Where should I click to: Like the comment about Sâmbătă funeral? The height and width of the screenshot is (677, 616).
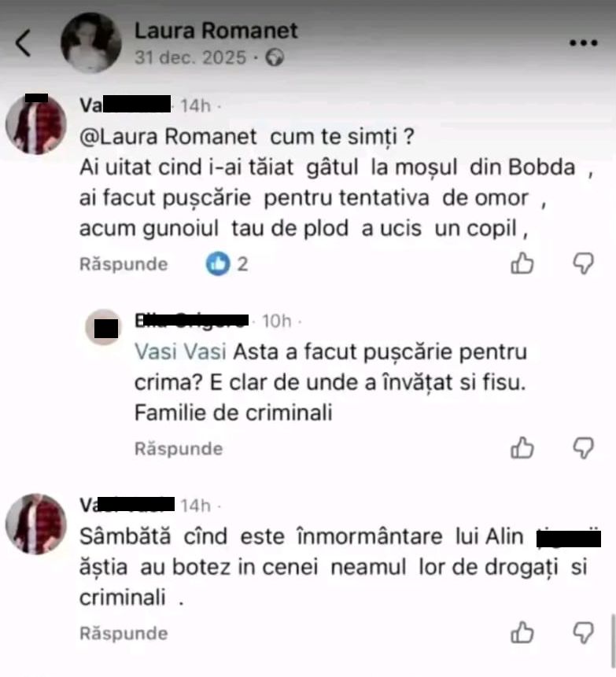tap(522, 632)
